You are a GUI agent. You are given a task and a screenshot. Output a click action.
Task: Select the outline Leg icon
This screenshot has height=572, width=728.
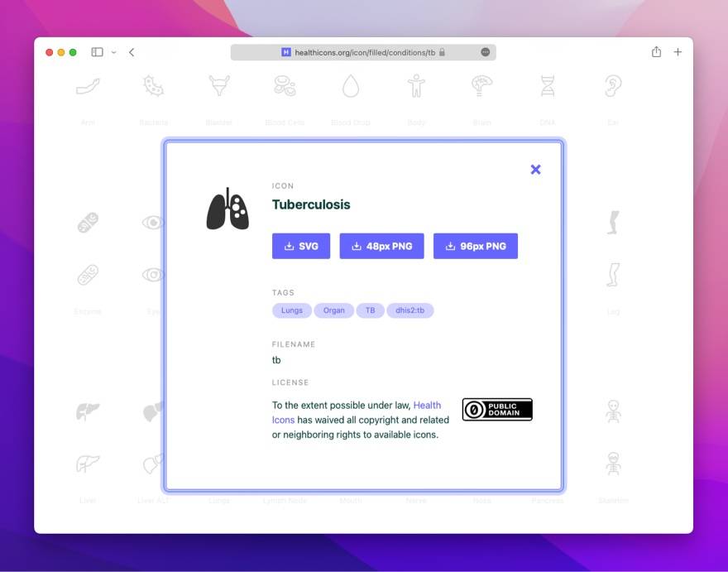613,275
